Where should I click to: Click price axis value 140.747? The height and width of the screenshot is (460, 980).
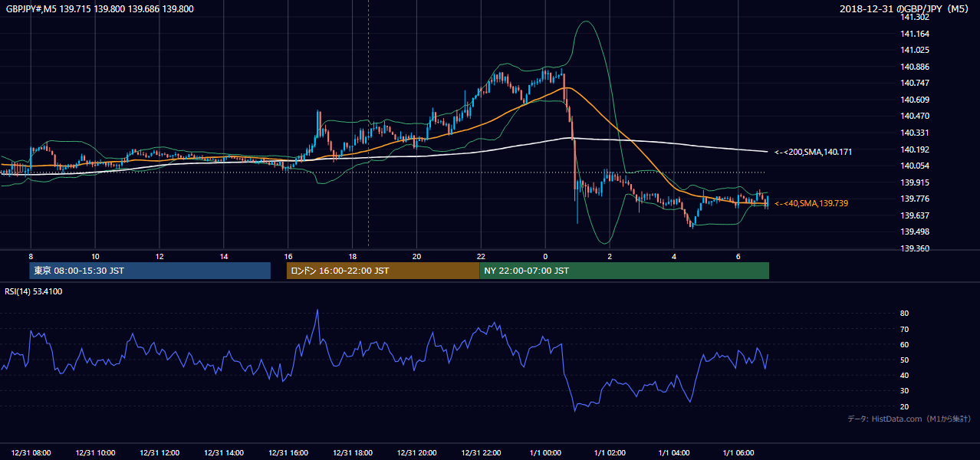coord(915,83)
